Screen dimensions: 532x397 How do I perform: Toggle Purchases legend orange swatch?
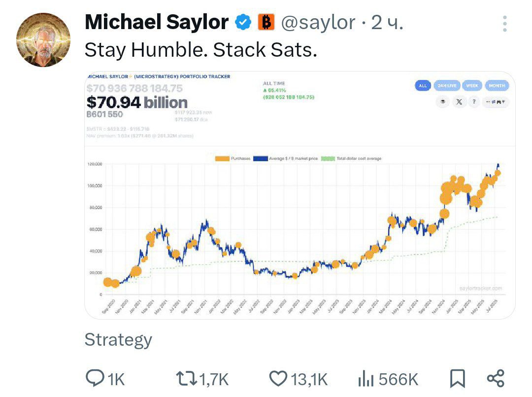click(222, 159)
